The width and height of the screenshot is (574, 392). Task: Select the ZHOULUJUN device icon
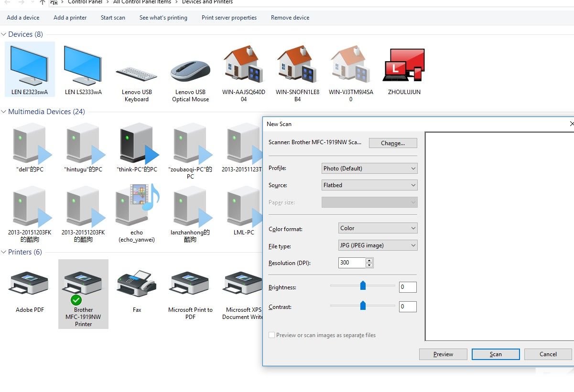coord(404,66)
